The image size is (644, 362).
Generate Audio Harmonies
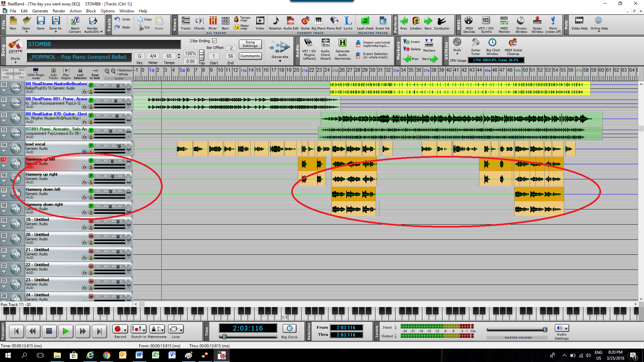tap(342, 49)
